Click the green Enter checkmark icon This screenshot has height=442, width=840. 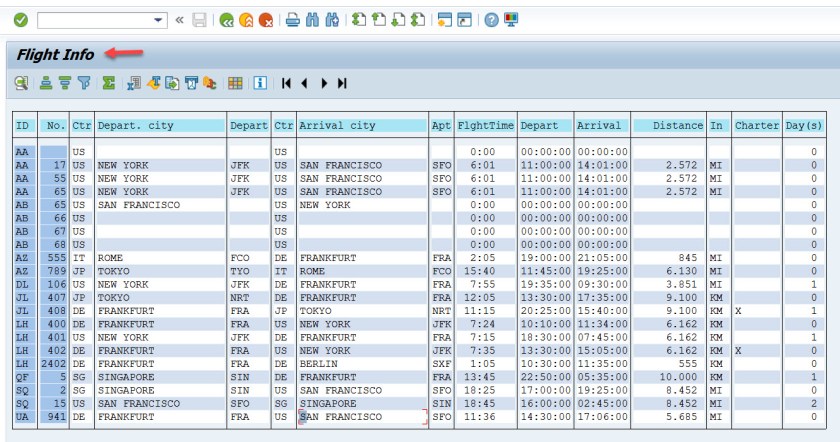pyautogui.click(x=20, y=20)
